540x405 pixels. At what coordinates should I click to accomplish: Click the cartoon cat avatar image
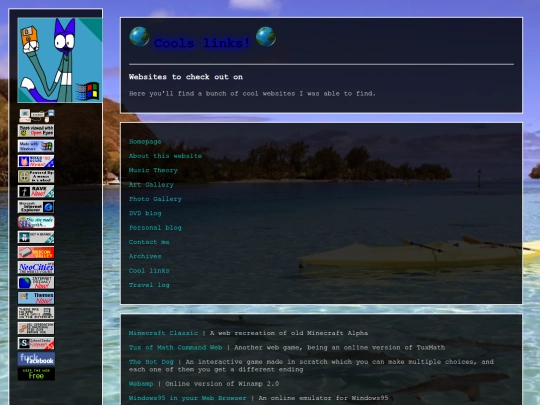(60, 60)
